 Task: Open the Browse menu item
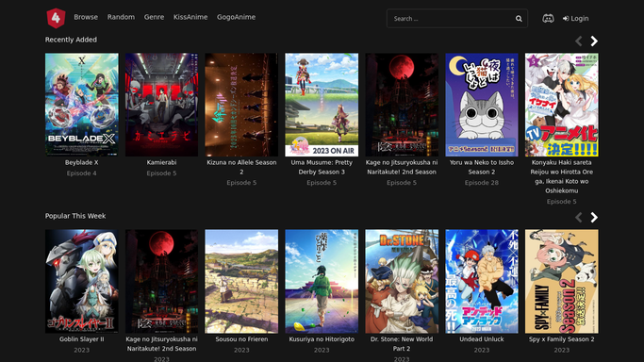86,17
